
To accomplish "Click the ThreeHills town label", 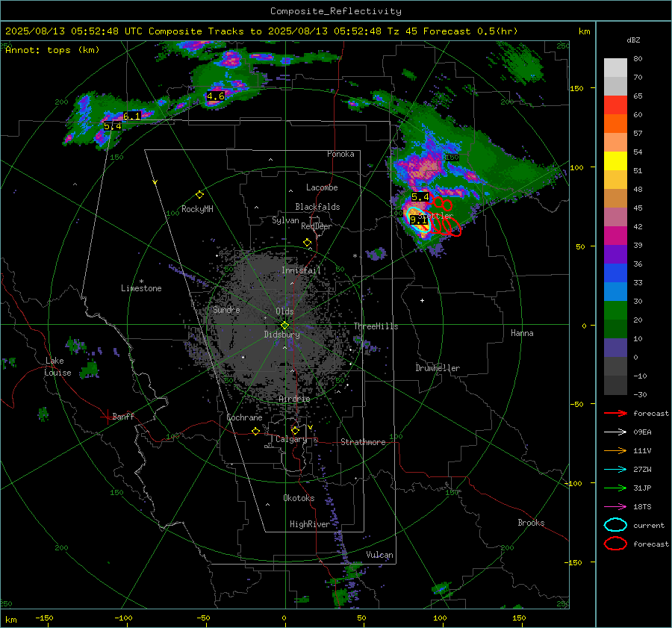I will pyautogui.click(x=376, y=326).
